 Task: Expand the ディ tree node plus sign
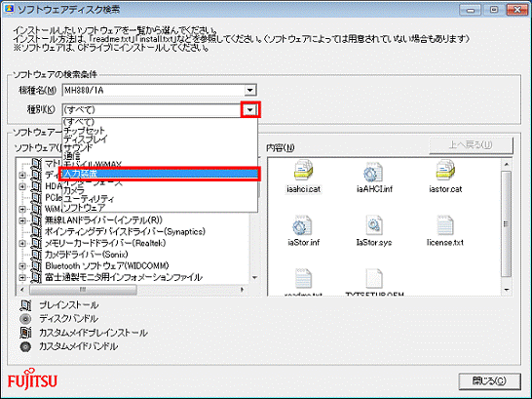[x=22, y=175]
